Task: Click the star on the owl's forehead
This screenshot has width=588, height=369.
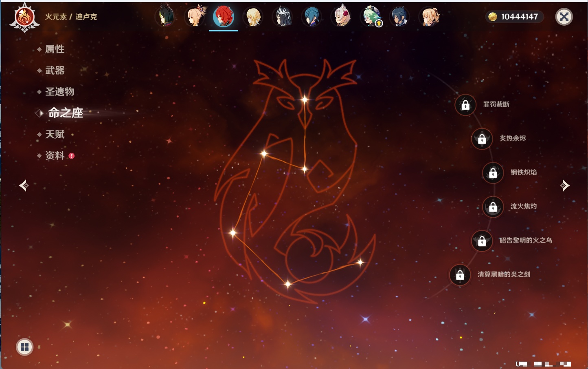Action: tap(305, 99)
